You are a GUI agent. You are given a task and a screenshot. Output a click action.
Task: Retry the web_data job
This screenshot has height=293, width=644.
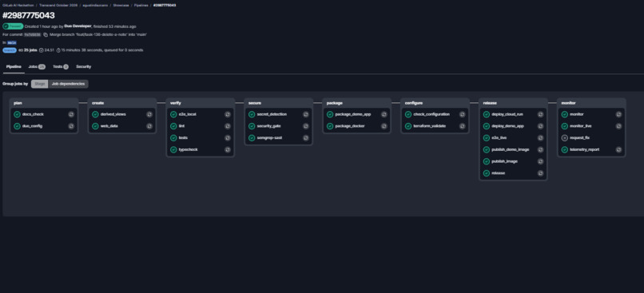(x=149, y=126)
